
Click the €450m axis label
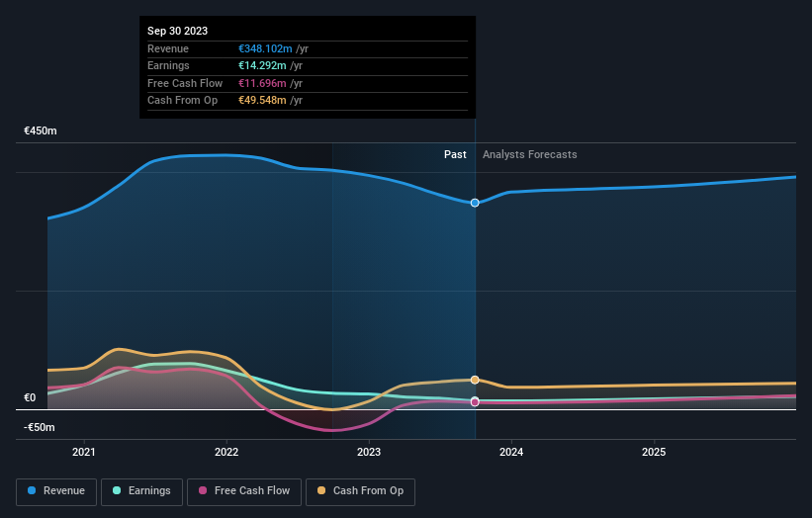click(x=41, y=130)
